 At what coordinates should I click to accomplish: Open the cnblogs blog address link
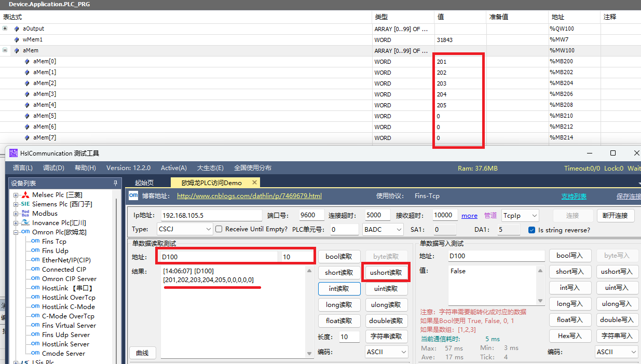(x=249, y=196)
